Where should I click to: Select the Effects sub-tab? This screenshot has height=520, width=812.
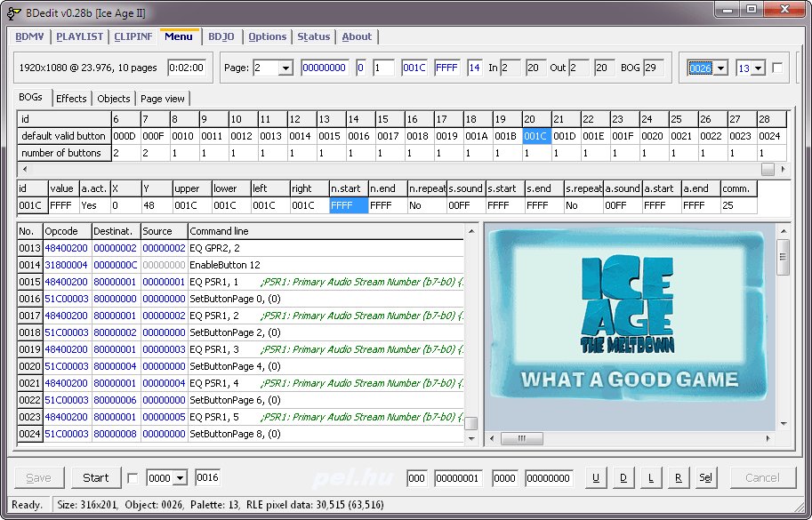point(71,99)
